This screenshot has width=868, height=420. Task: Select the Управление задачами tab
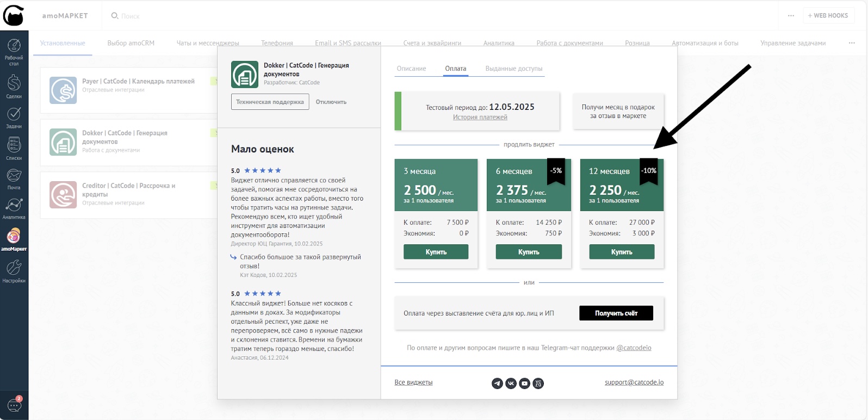[x=793, y=43]
